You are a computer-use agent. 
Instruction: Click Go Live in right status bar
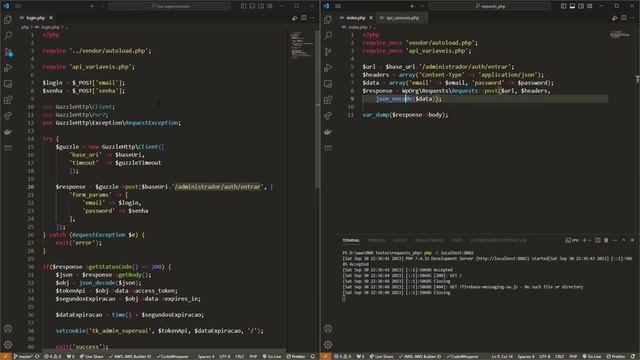592,356
